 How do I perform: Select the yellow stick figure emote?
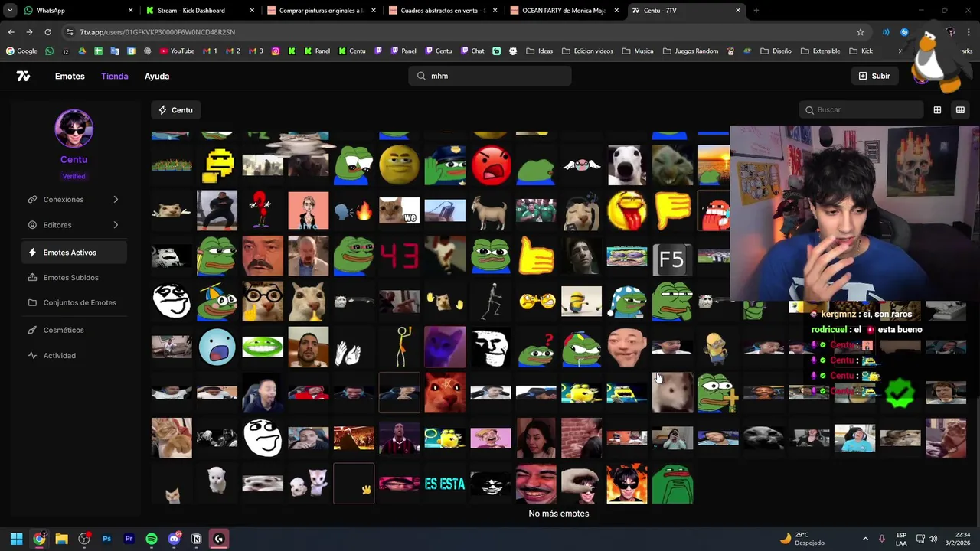pyautogui.click(x=400, y=347)
